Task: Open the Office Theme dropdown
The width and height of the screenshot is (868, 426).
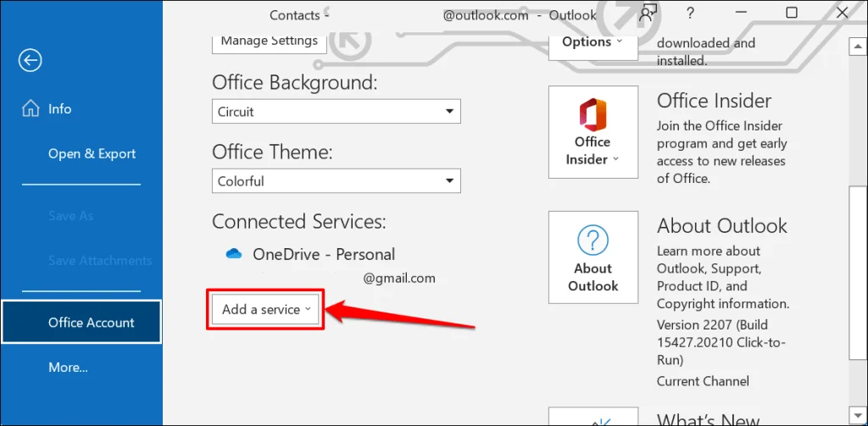Action: (x=336, y=181)
